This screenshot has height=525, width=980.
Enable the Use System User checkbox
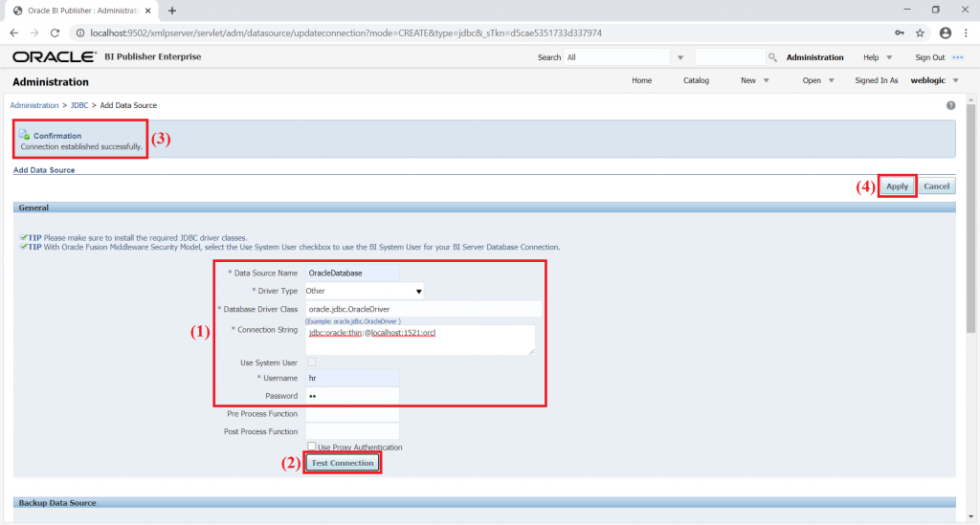tap(311, 362)
